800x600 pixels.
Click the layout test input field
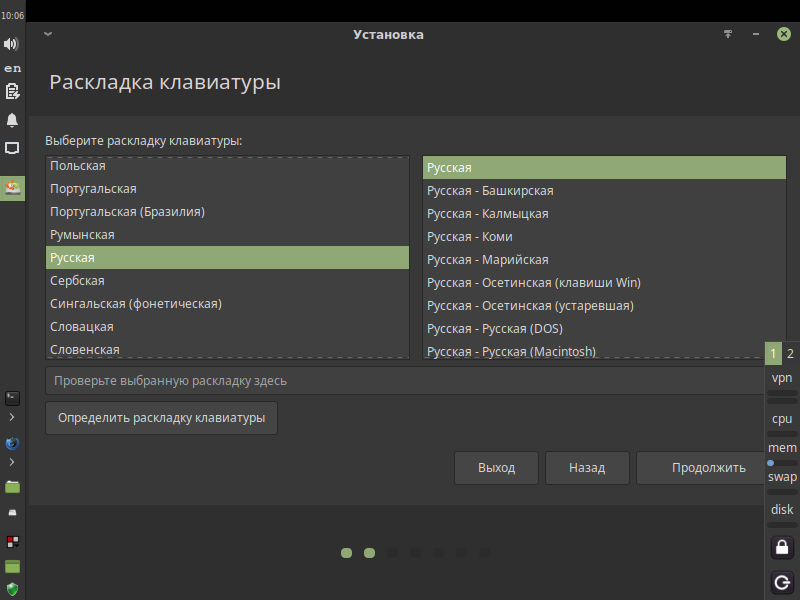click(x=406, y=381)
